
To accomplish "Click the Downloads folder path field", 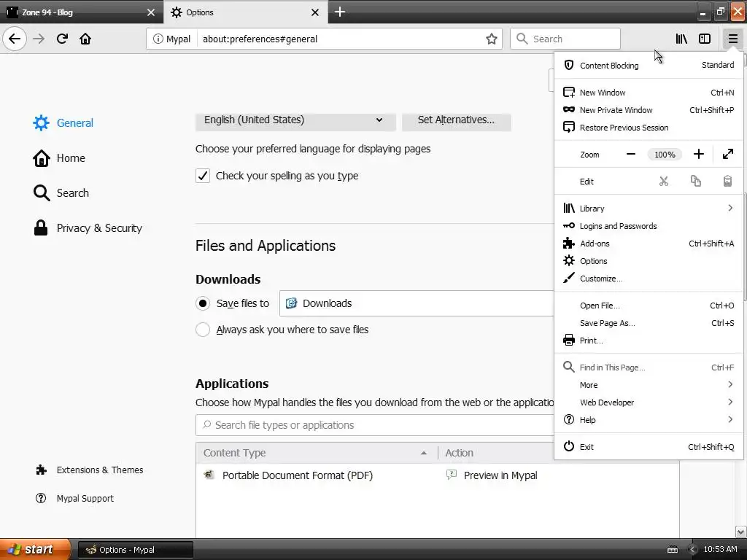I will tap(417, 303).
